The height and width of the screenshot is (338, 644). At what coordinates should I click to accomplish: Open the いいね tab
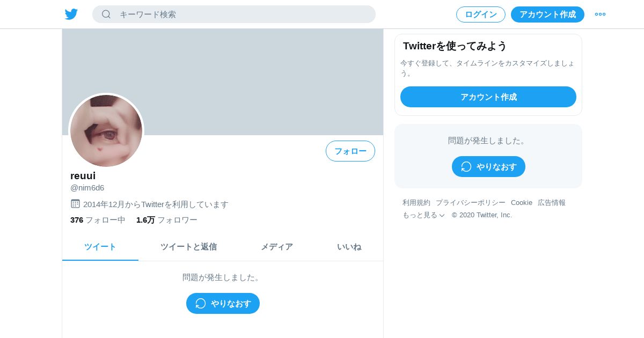coord(349,247)
